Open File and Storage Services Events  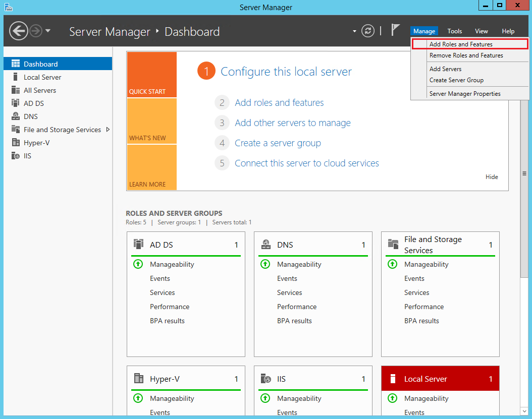414,278
